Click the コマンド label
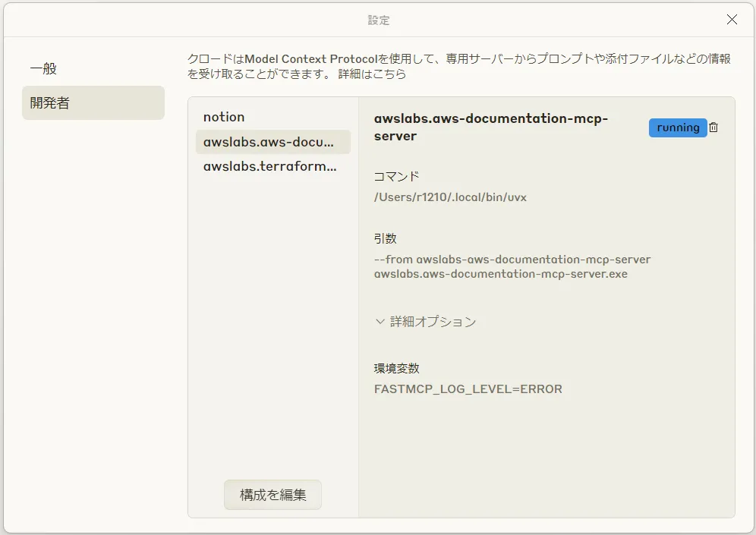756x535 pixels. point(396,176)
